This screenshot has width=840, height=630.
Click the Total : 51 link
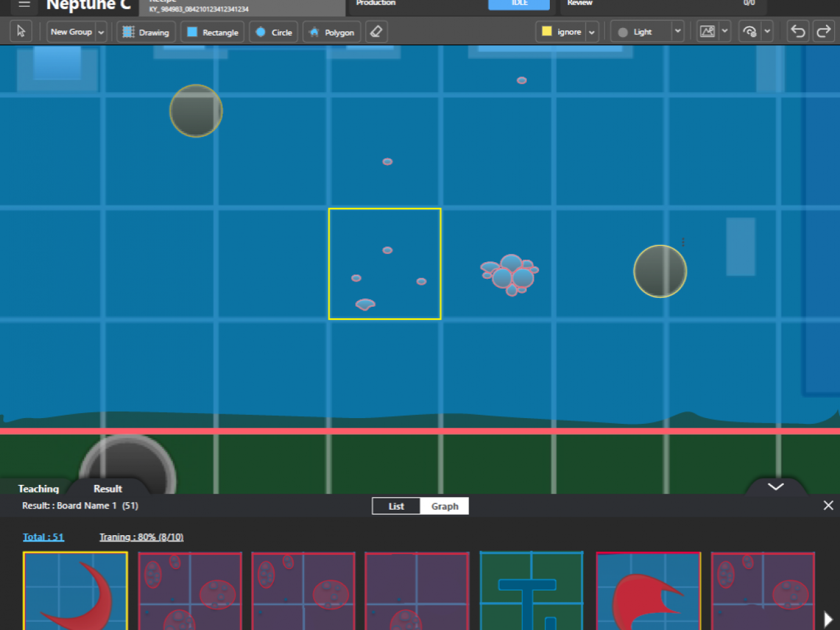pyautogui.click(x=43, y=537)
